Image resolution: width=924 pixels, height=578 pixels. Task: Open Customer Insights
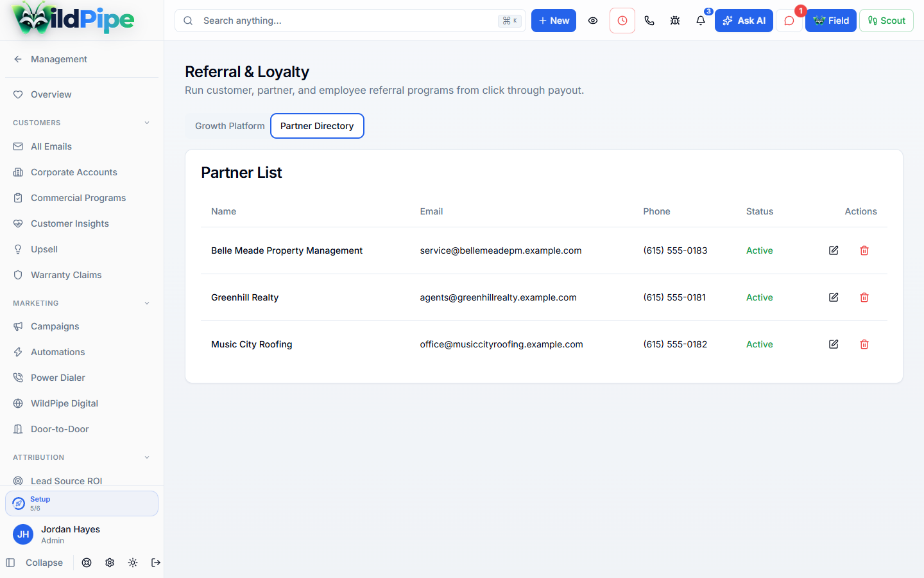tap(81, 223)
